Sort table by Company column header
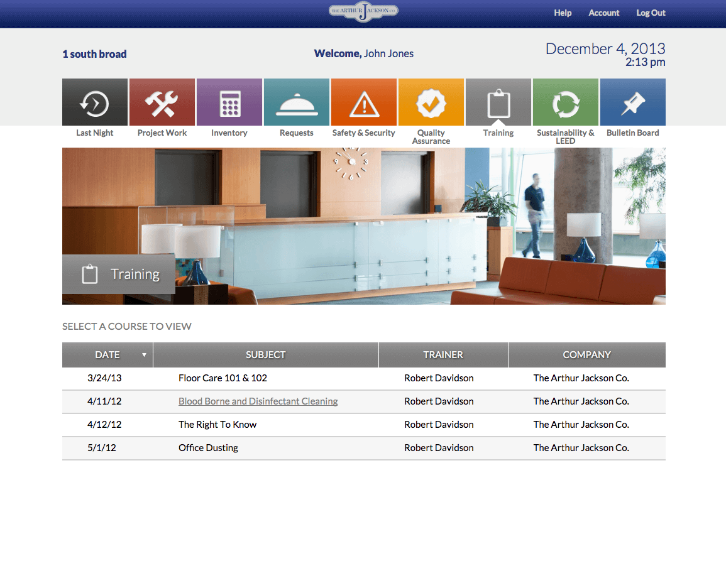Viewport: 726px width, 588px height. 586,355
